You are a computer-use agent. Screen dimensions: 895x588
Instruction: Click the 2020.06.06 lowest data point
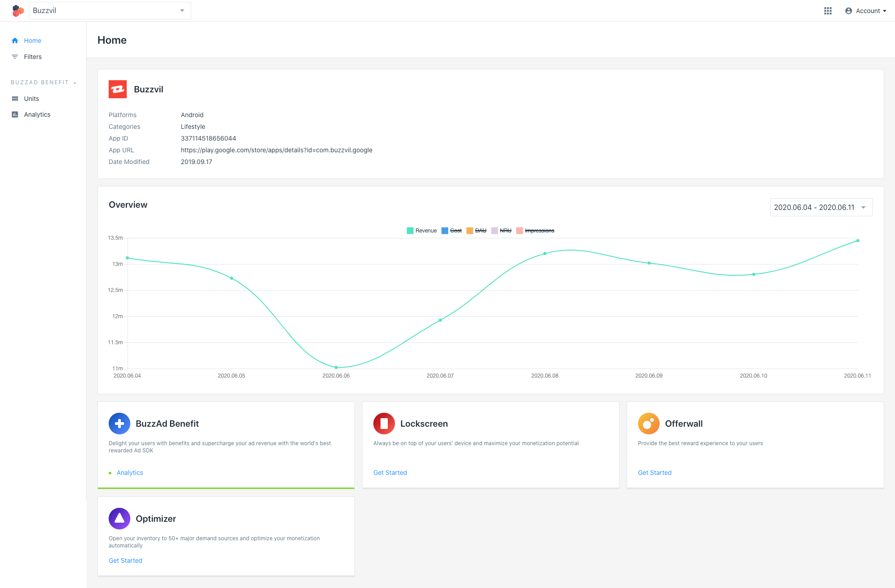(x=336, y=367)
